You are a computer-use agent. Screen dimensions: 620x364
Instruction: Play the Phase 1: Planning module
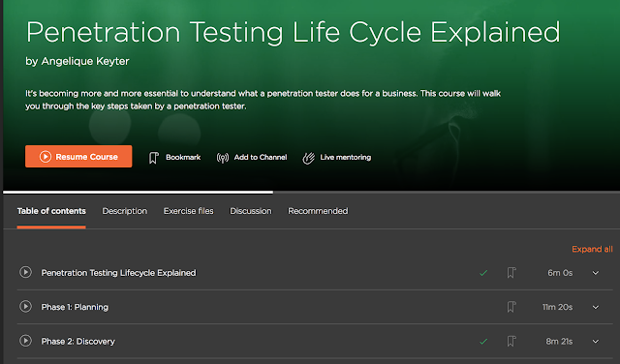click(x=26, y=307)
